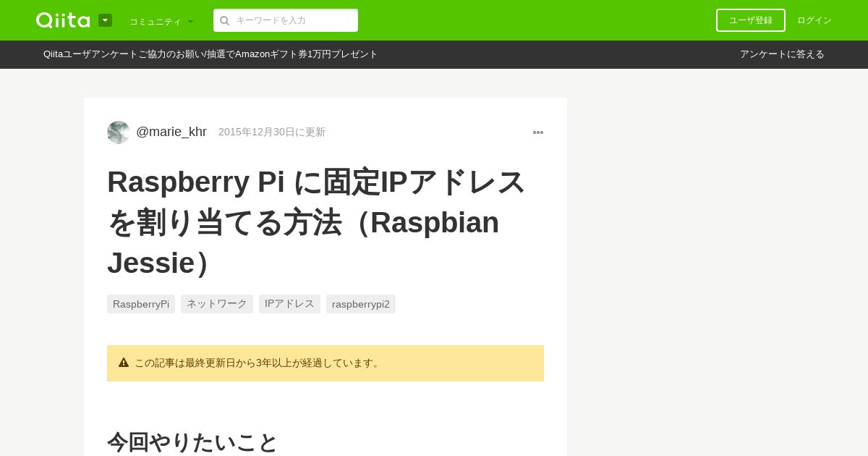Click the 2015年12月30日に更新 date text
Viewport: 868px width, 456px height.
point(272,132)
